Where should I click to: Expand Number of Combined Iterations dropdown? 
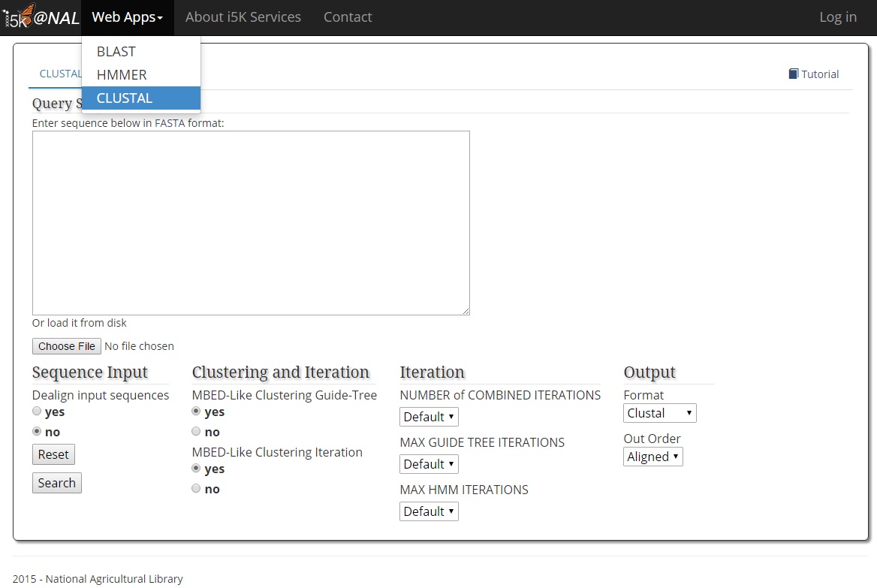point(429,417)
